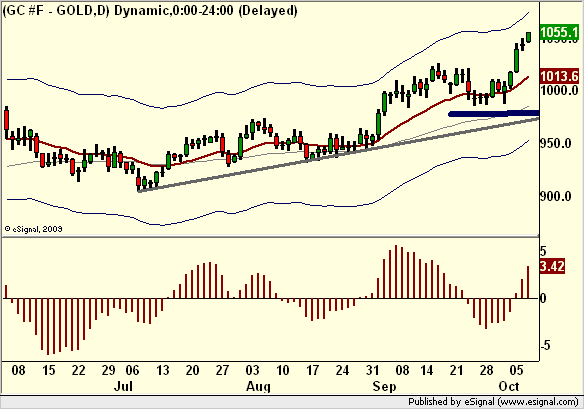
Task: Click the thick dark blue horizontal support line
Action: tap(494, 114)
